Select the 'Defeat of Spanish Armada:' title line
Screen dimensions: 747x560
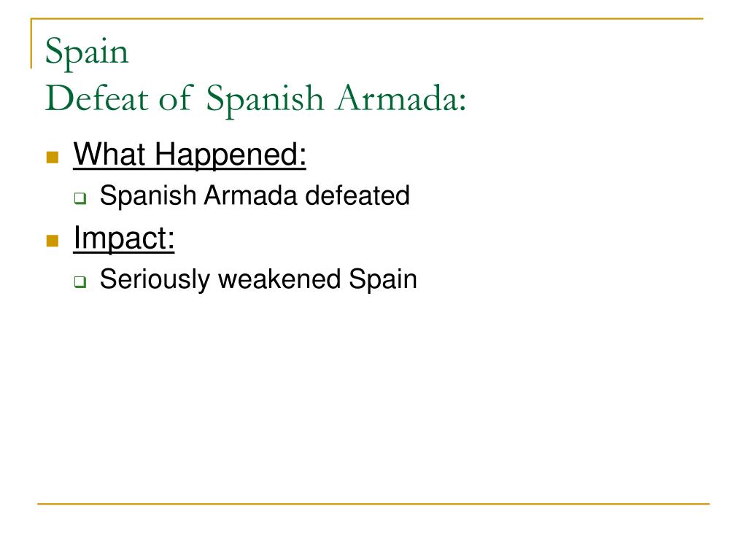(256, 99)
